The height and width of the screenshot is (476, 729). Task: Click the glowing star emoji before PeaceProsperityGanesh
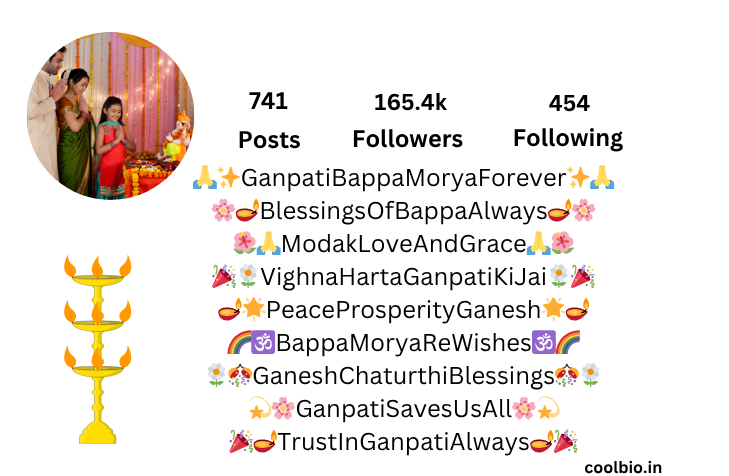(254, 309)
